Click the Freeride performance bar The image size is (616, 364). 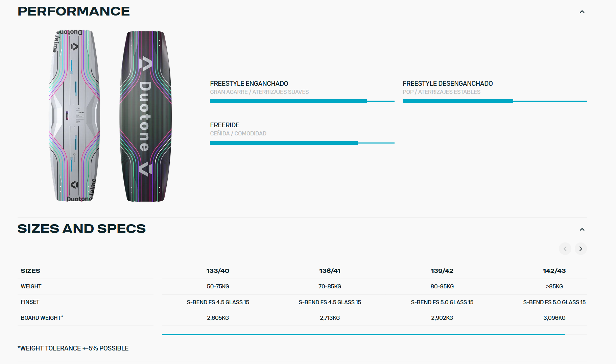point(302,143)
